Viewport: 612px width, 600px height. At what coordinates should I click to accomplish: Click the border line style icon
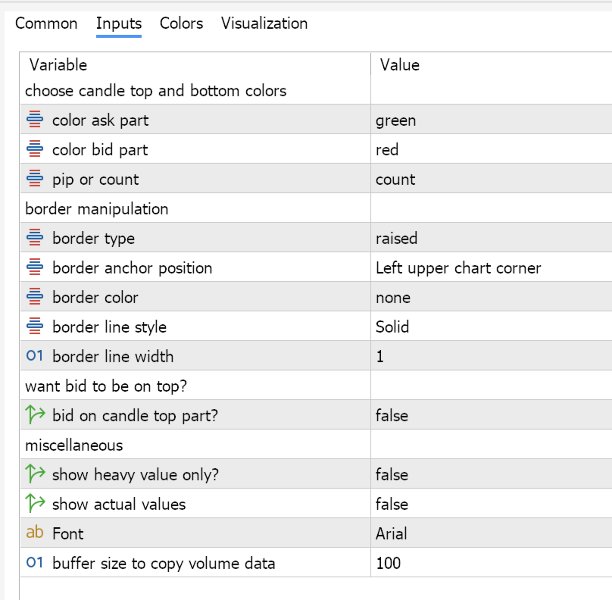pos(35,326)
